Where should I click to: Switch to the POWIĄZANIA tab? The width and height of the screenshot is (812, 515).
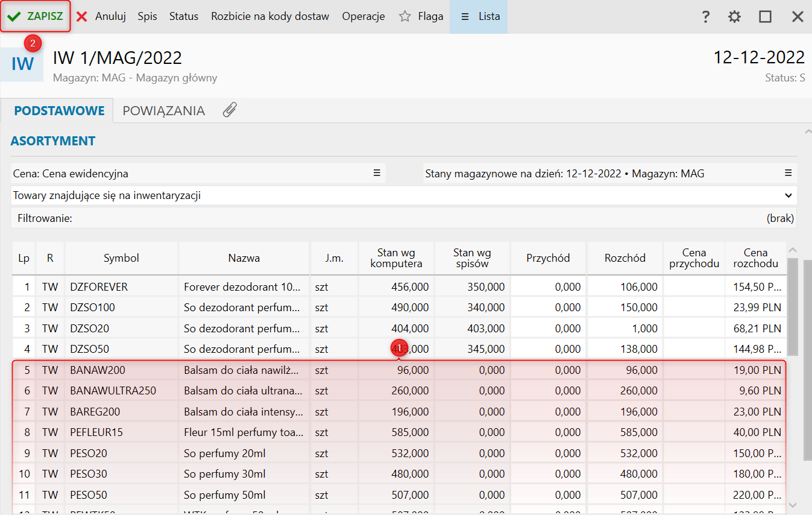(163, 111)
